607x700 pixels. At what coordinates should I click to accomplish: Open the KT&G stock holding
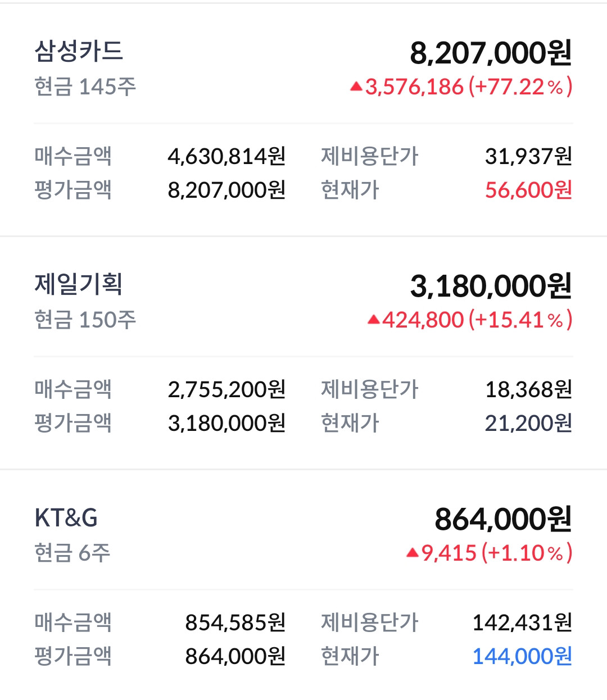(x=66, y=518)
